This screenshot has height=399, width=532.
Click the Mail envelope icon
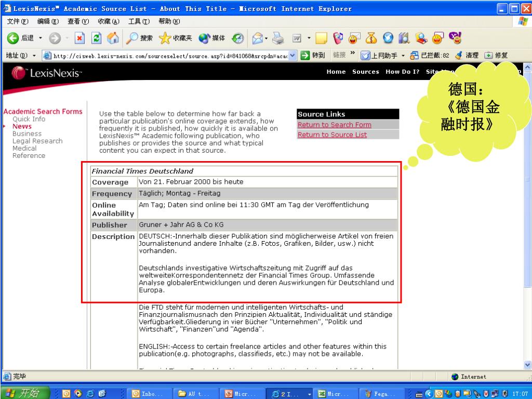pos(258,38)
